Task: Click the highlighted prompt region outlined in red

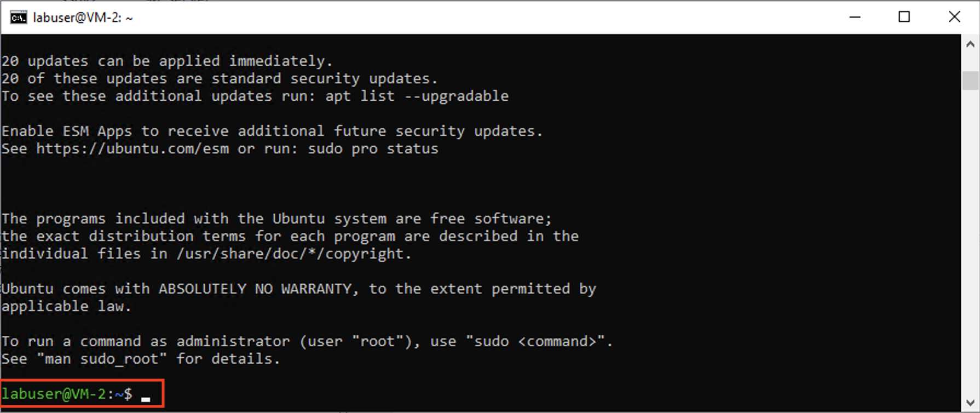Action: click(x=82, y=393)
